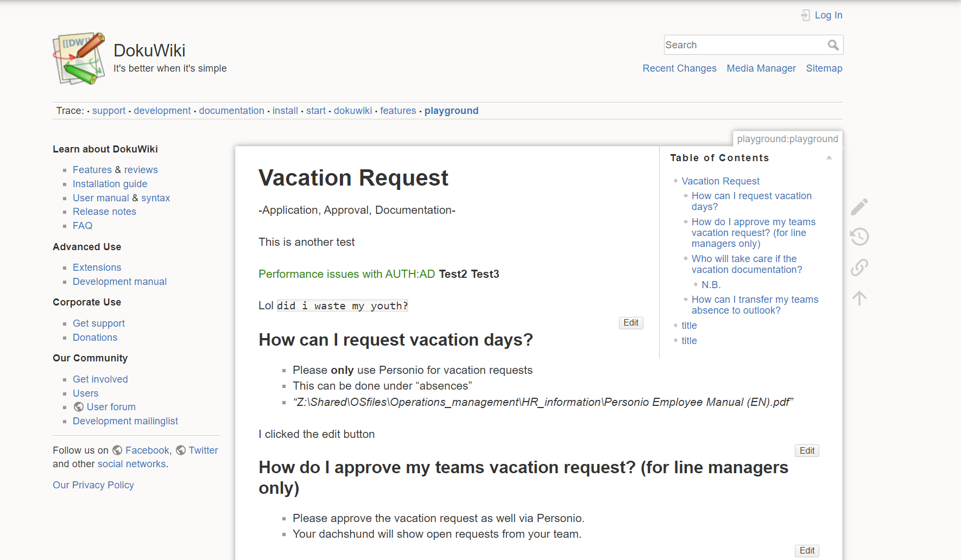The width and height of the screenshot is (961, 560).
Task: Open playground breadcrumb link
Action: (451, 111)
